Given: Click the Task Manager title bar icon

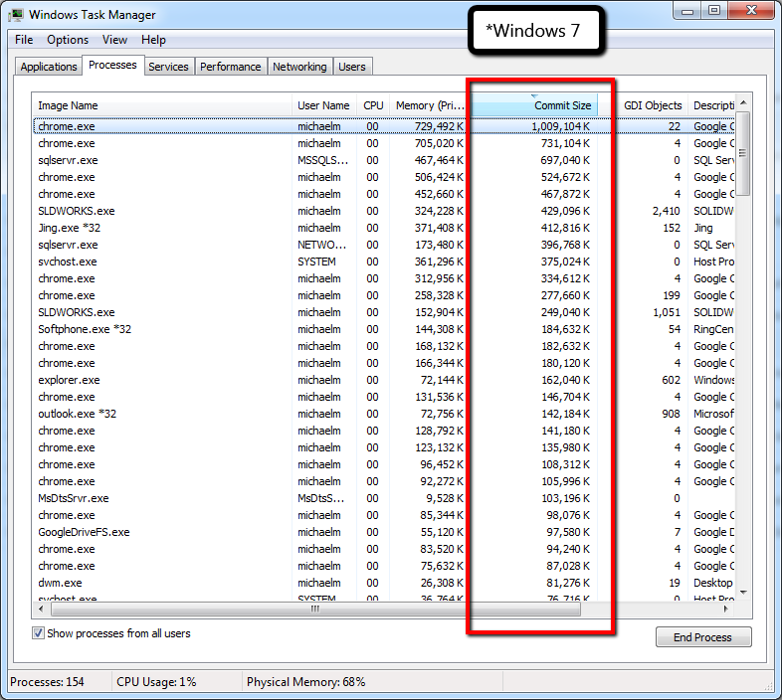Looking at the screenshot, I should [x=17, y=15].
